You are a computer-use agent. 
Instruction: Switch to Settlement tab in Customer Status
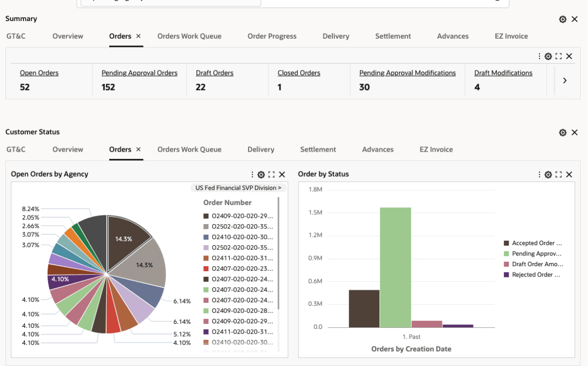pos(318,150)
